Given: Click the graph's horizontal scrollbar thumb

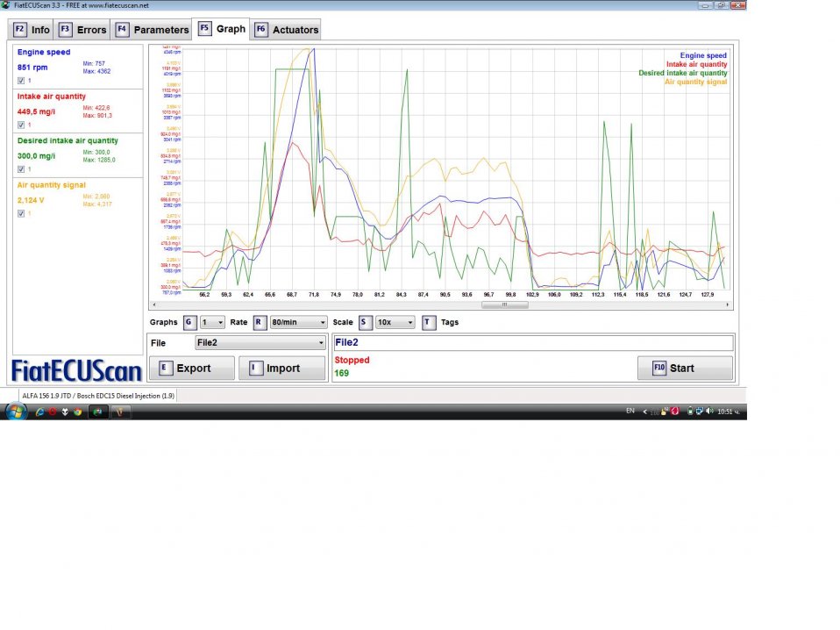Looking at the screenshot, I should click(x=504, y=305).
